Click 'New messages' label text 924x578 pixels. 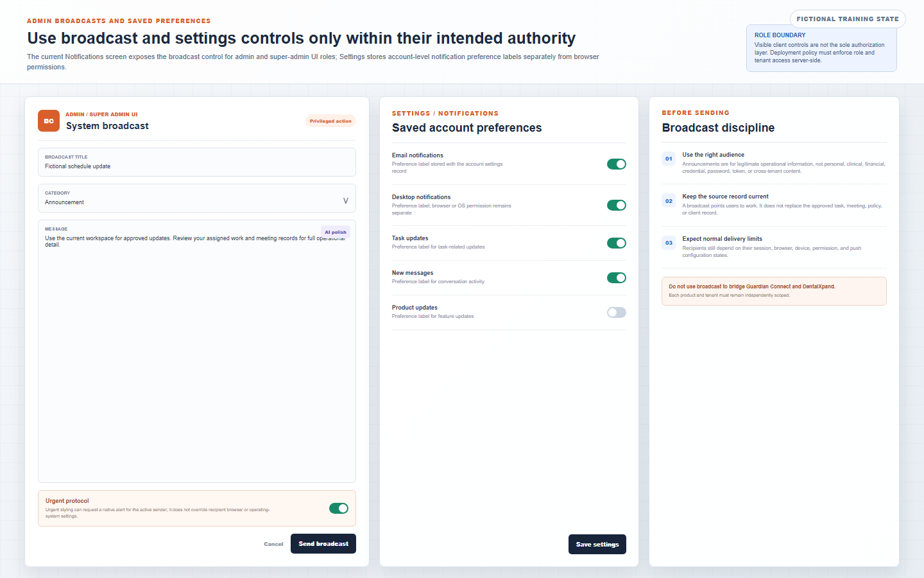coord(413,273)
